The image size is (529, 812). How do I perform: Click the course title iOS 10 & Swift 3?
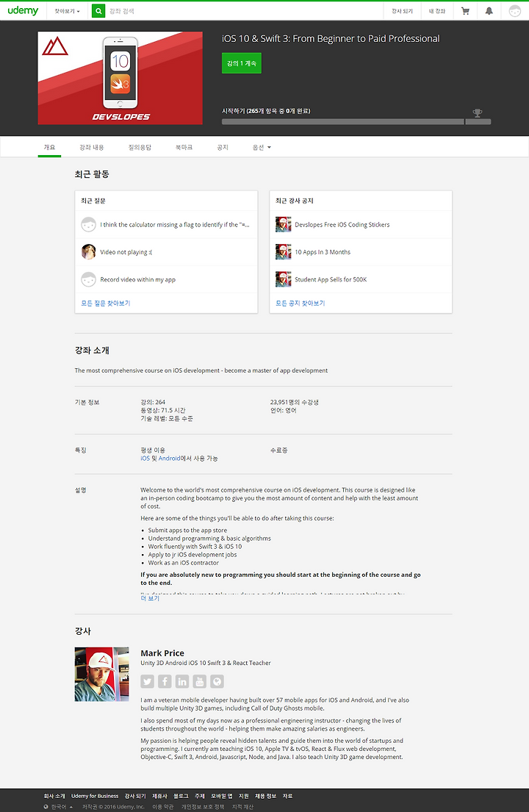pyautogui.click(x=331, y=38)
